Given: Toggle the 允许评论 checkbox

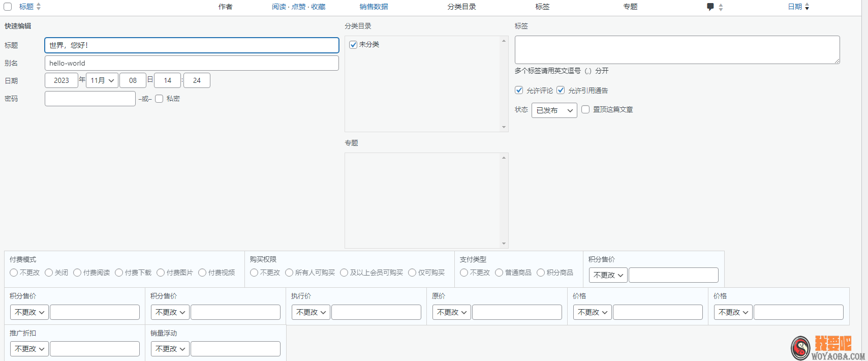Looking at the screenshot, I should (x=519, y=90).
